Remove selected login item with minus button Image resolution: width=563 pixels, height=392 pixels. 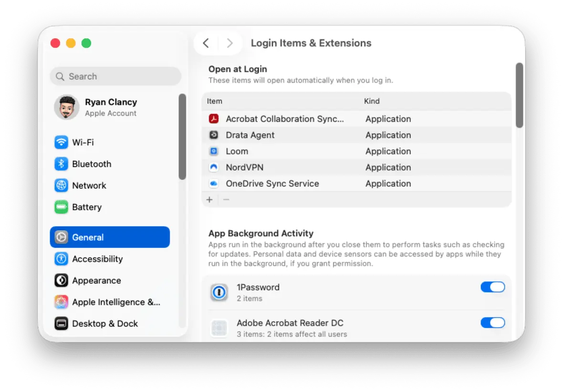coord(226,199)
